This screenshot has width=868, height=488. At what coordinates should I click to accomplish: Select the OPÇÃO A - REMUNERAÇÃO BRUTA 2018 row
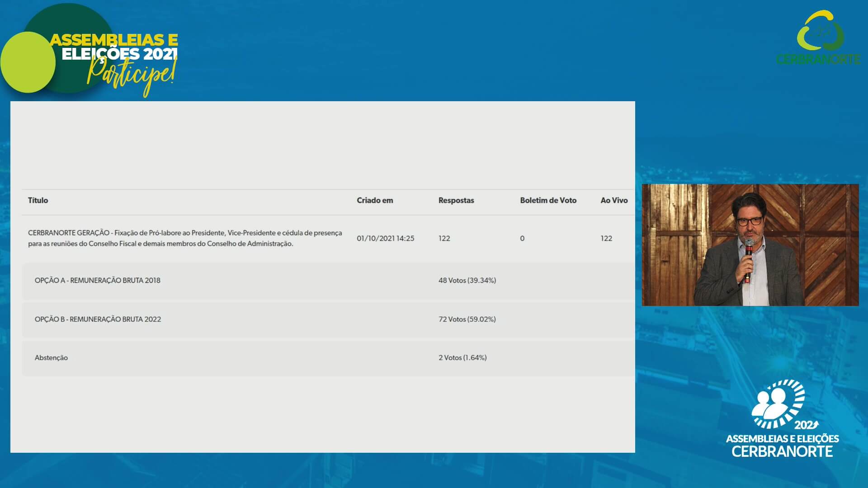click(98, 280)
